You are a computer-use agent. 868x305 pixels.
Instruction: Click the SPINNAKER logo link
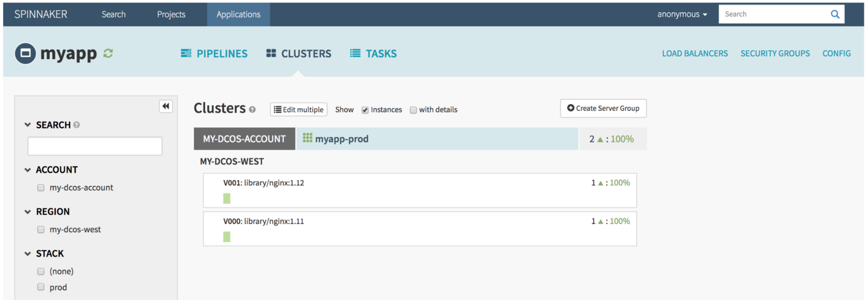41,14
